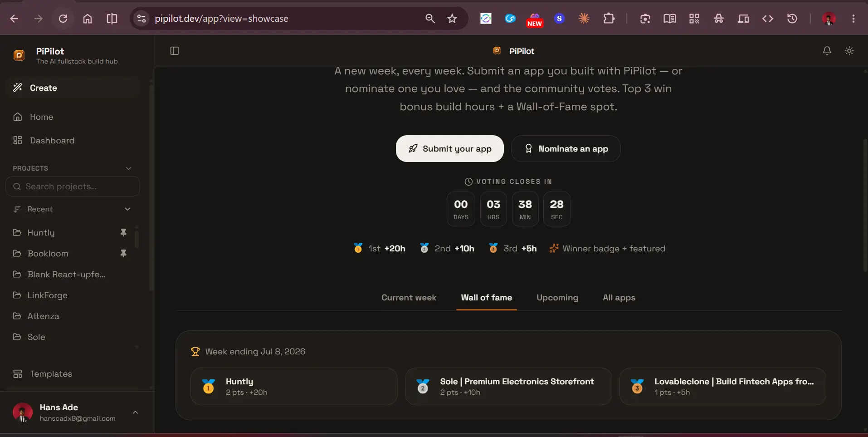Go forward in browser history
Screen dimensions: 868x437
39,19
